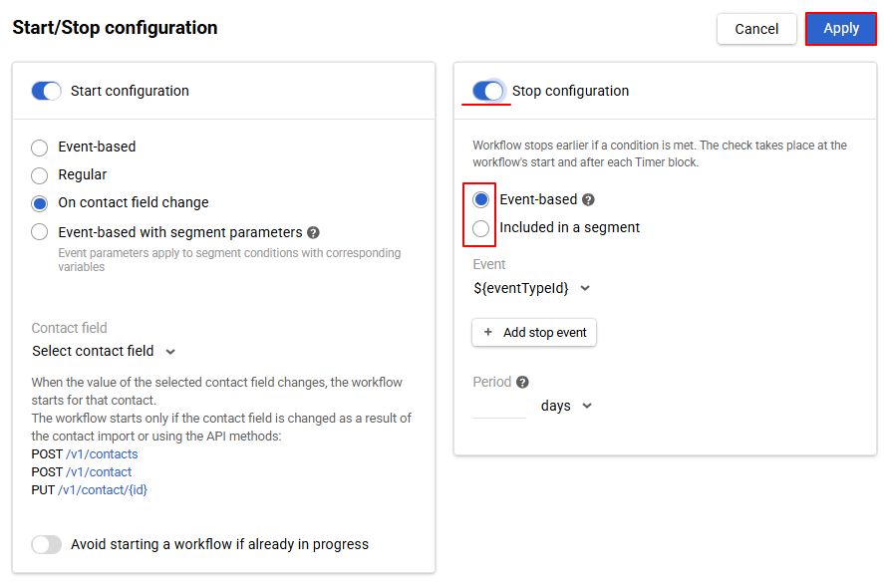Viewport: 884px width, 588px height.
Task: Cancel the Start/Stop configuration
Action: pyautogui.click(x=756, y=28)
